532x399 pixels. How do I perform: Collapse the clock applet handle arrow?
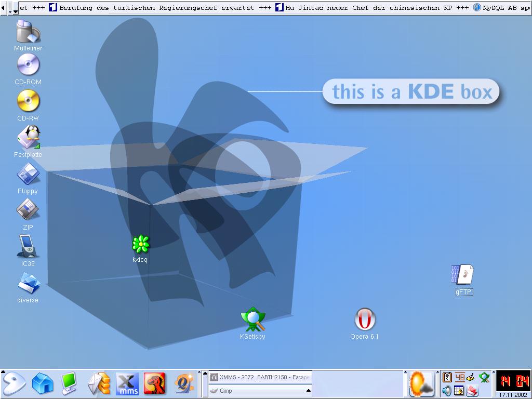pos(493,373)
